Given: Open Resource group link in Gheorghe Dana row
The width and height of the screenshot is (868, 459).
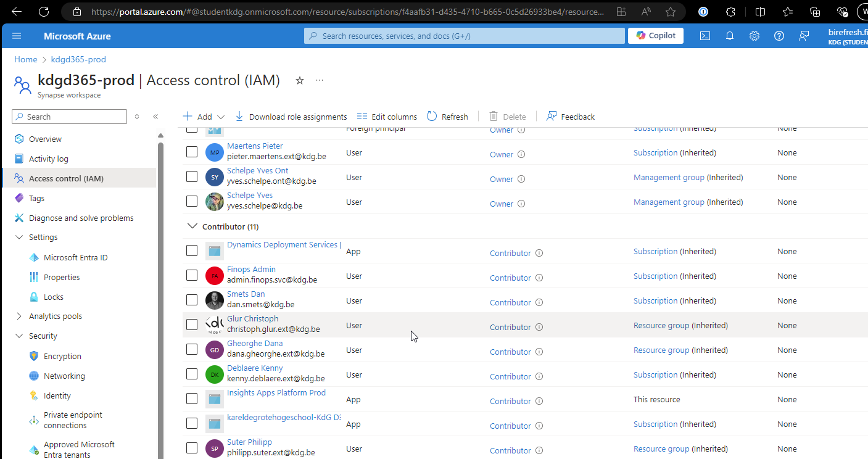Looking at the screenshot, I should click(x=661, y=350).
